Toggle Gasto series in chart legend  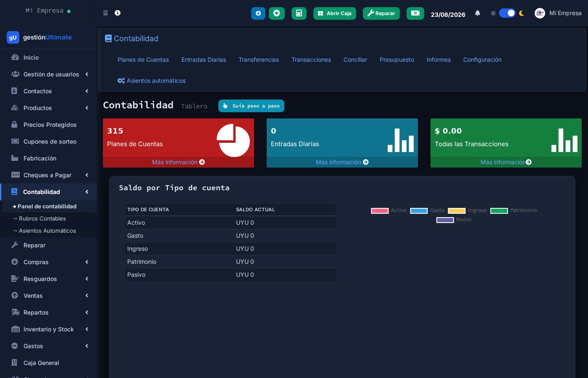[427, 210]
